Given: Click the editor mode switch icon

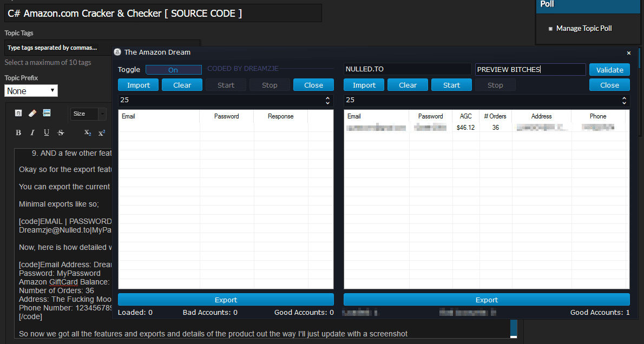Looking at the screenshot, I should (18, 113).
